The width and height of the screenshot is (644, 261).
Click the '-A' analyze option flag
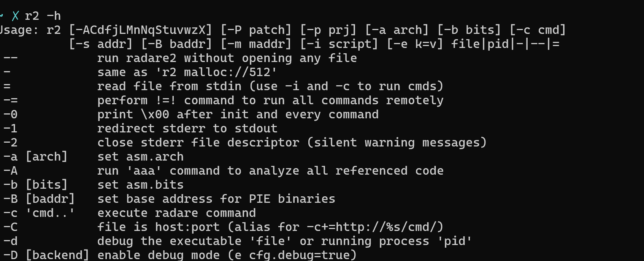[x=11, y=171]
